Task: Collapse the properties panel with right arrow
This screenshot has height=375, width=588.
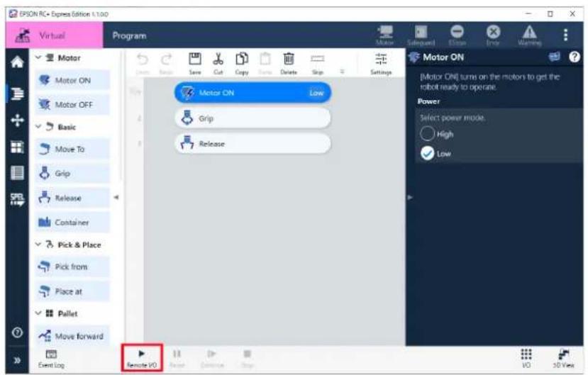Action: (410, 197)
